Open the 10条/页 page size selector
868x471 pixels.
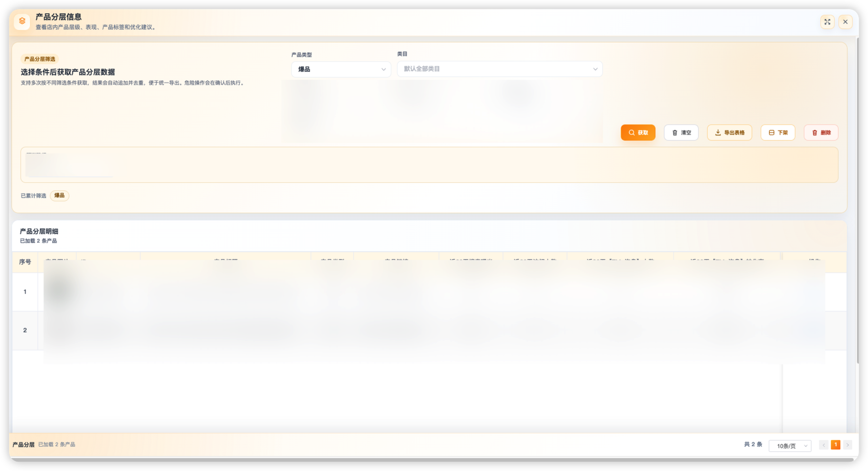click(790, 446)
